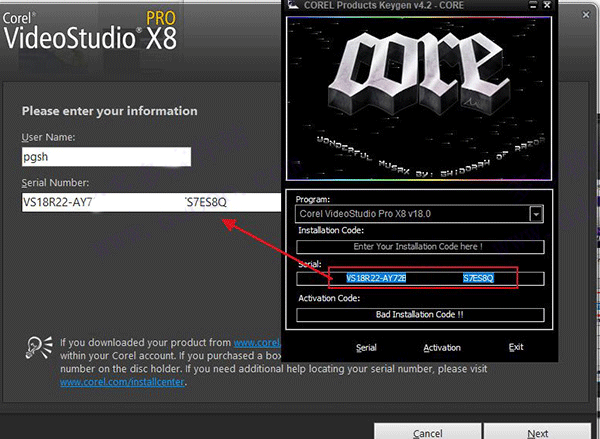Screen dimensions: 600x439
Task: Open the www.corel link in the tip text
Action: [257, 343]
